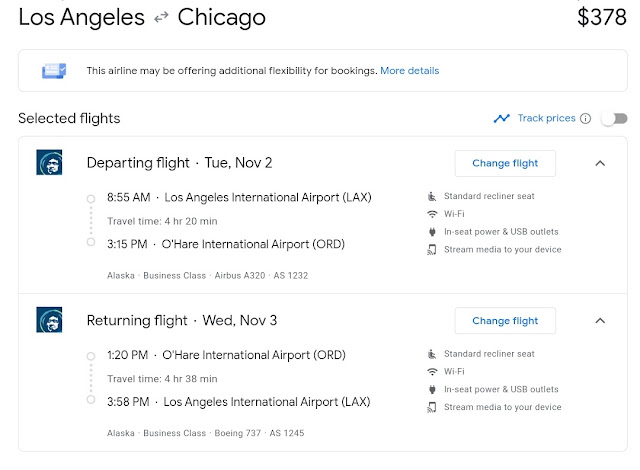Click the departing flight Wi-Fi icon
This screenshot has height=470, width=640.
[432, 214]
